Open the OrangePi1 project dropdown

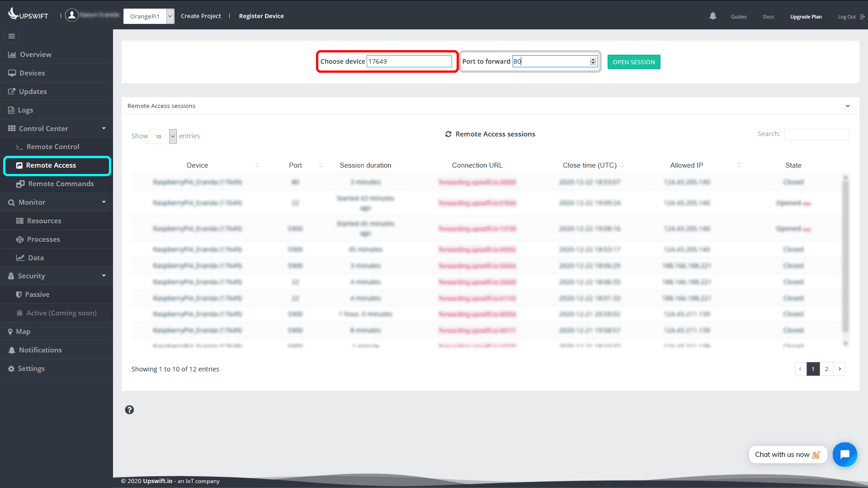click(149, 16)
